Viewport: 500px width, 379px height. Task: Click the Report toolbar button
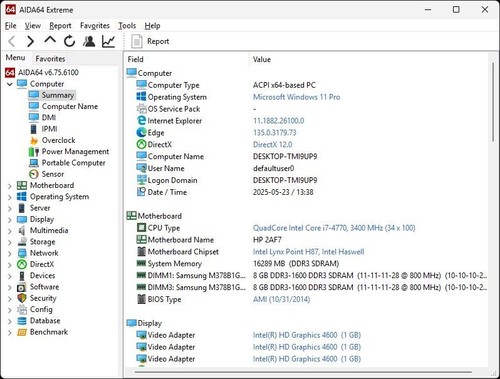(150, 41)
